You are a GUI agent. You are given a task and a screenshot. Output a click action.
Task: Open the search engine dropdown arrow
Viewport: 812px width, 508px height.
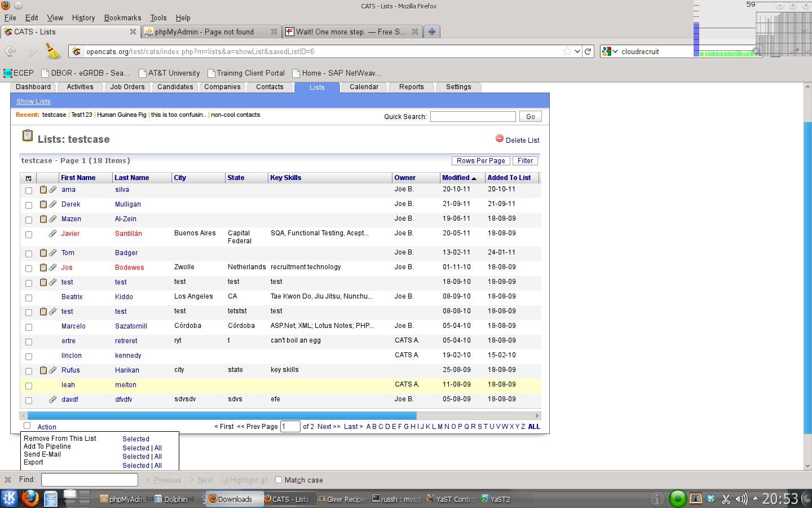click(x=615, y=51)
